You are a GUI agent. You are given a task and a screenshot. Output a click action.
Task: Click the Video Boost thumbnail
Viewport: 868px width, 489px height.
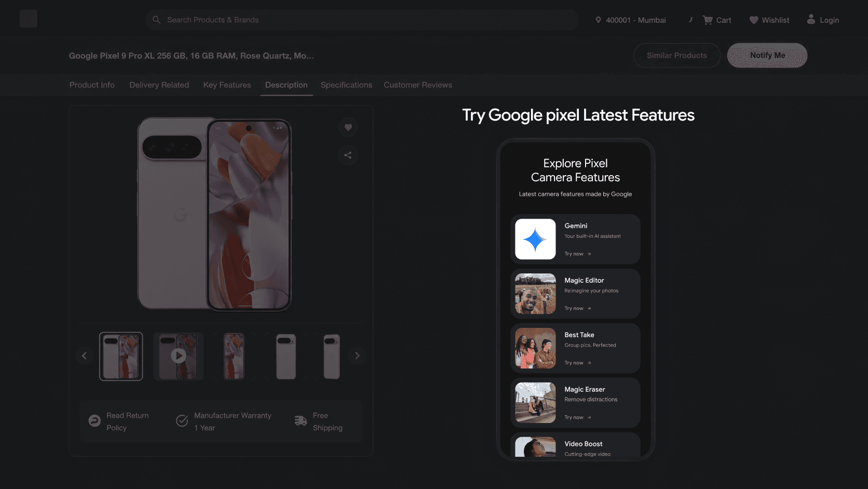pos(535,447)
